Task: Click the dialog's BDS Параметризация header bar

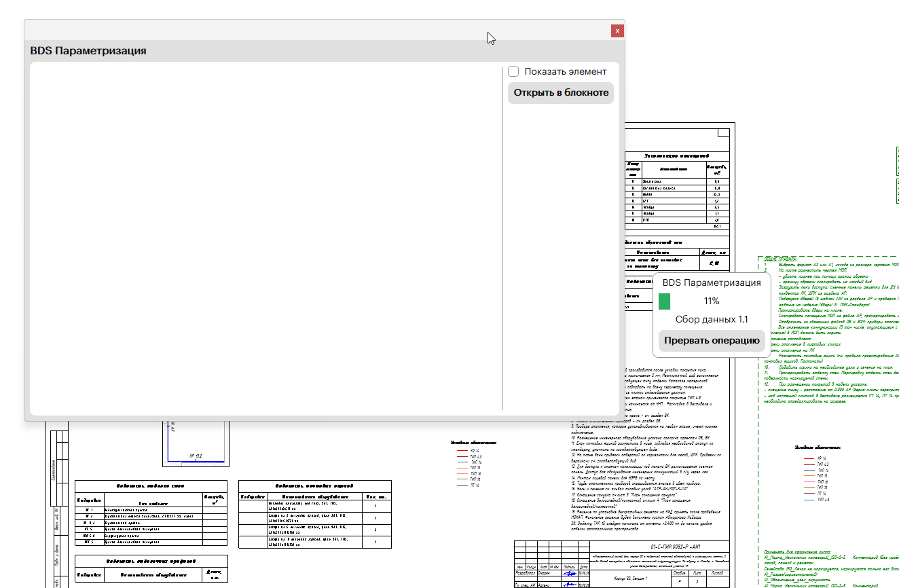Action: (324, 51)
